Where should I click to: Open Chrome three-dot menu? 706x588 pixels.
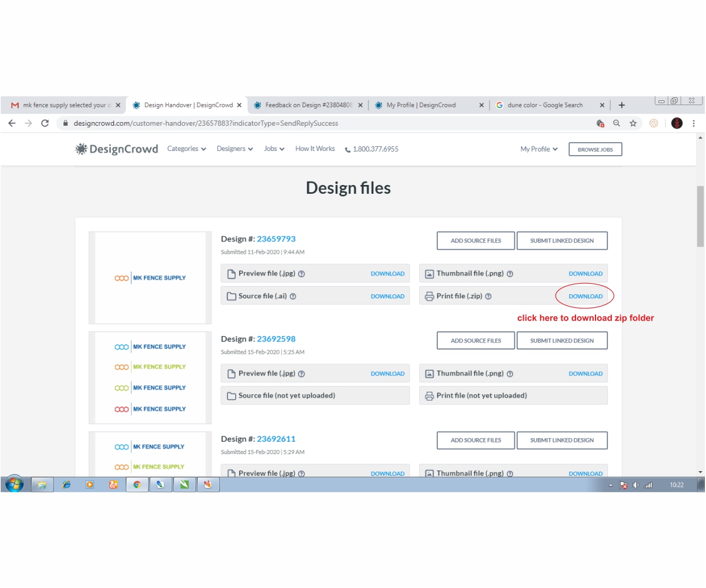tap(694, 123)
